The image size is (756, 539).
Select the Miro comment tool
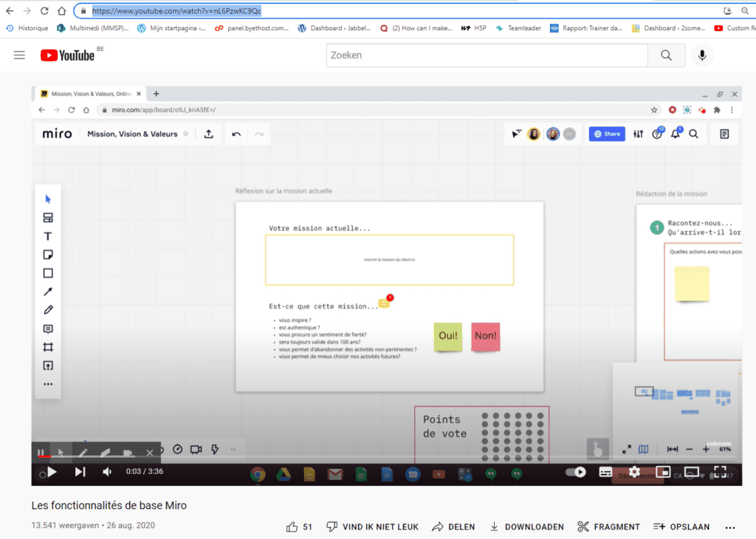48,329
